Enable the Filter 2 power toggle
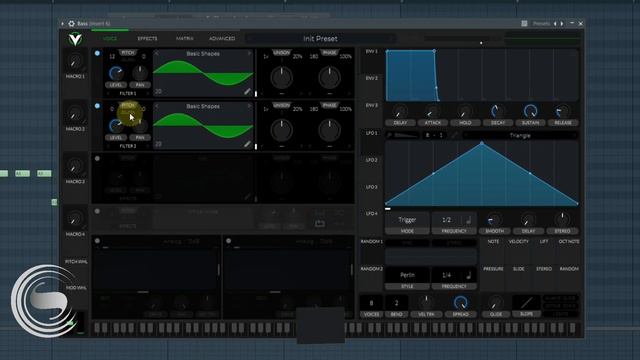This screenshot has height=360, width=640. [229, 241]
